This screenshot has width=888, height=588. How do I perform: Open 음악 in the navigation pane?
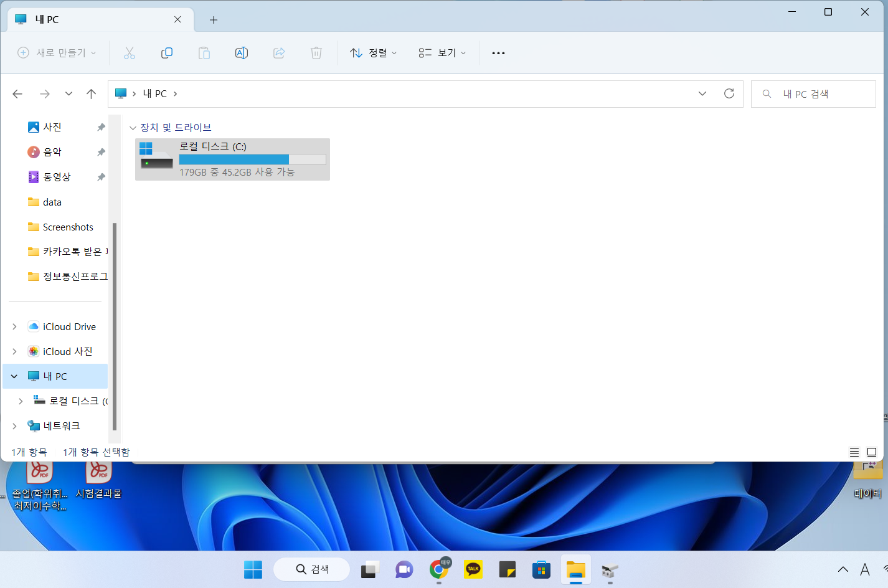(x=52, y=152)
